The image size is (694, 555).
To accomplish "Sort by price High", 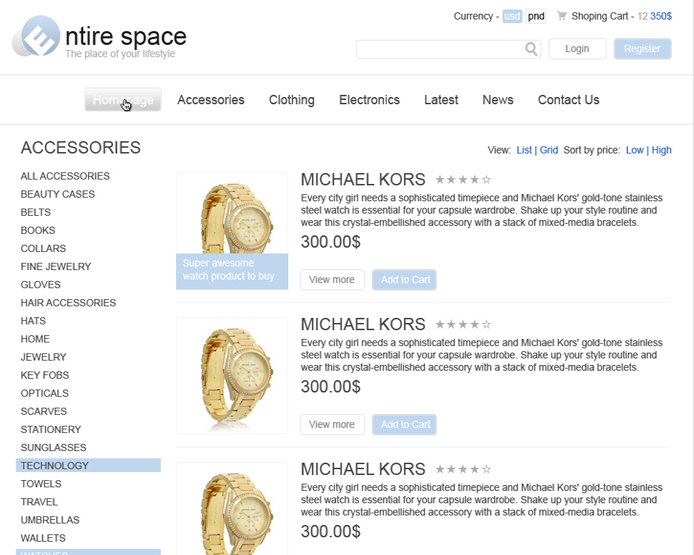I will click(661, 150).
